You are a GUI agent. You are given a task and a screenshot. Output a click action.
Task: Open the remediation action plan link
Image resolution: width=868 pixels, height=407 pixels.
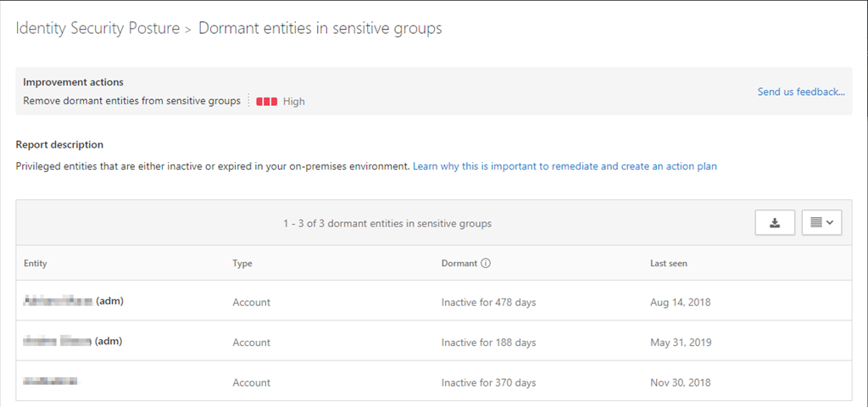565,166
